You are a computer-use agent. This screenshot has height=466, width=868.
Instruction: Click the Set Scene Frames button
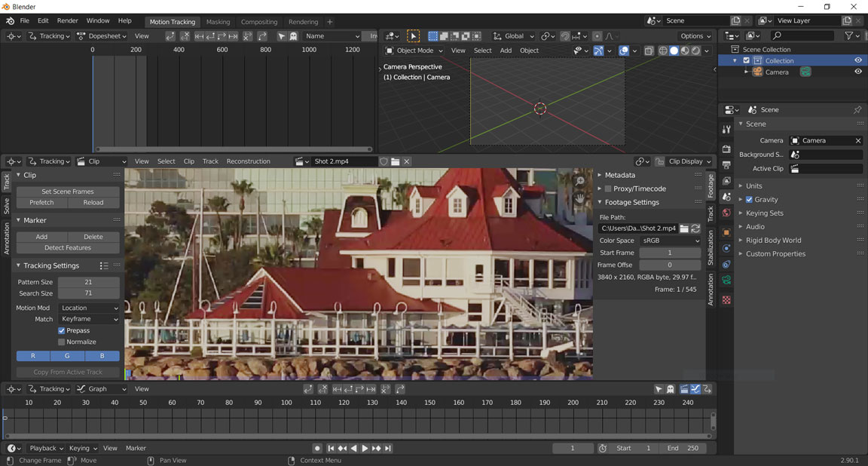click(68, 192)
